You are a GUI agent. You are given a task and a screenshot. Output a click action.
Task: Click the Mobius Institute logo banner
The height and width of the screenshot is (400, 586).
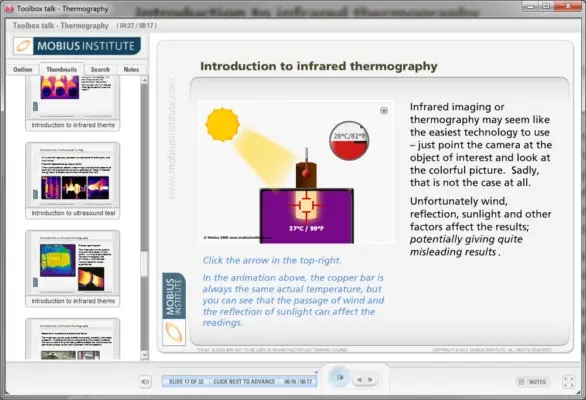click(77, 46)
